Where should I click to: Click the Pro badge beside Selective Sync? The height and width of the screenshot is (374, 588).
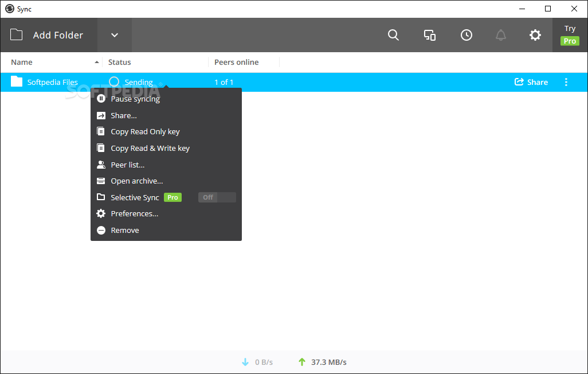click(x=173, y=197)
